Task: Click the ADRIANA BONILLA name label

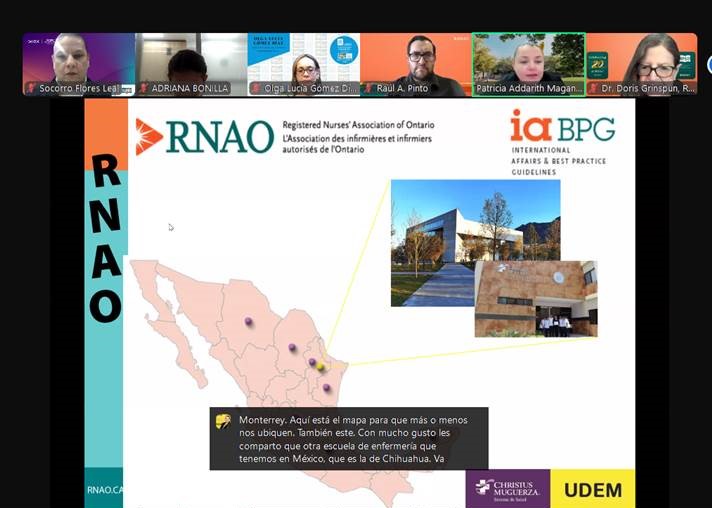Action: pos(189,88)
